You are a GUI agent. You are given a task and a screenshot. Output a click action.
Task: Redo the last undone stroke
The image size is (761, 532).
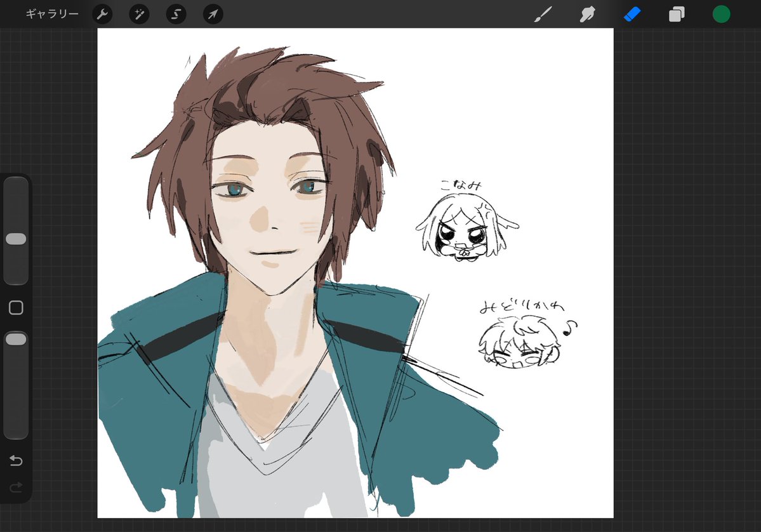pos(16,487)
